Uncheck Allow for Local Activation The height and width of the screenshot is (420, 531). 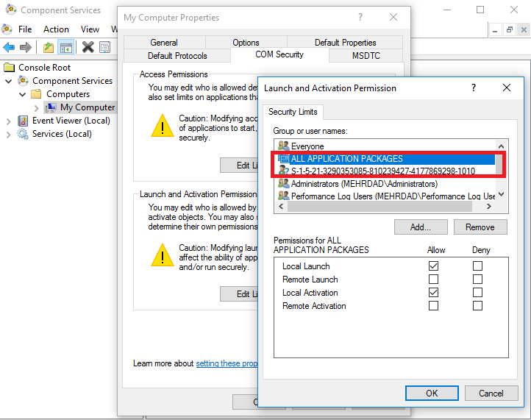click(433, 292)
